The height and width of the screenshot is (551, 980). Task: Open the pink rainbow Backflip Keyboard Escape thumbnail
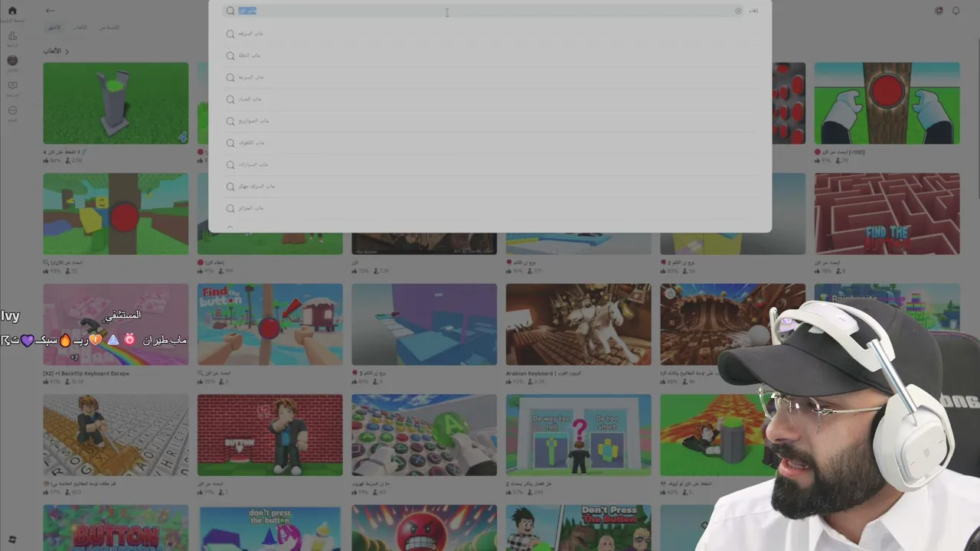116,324
